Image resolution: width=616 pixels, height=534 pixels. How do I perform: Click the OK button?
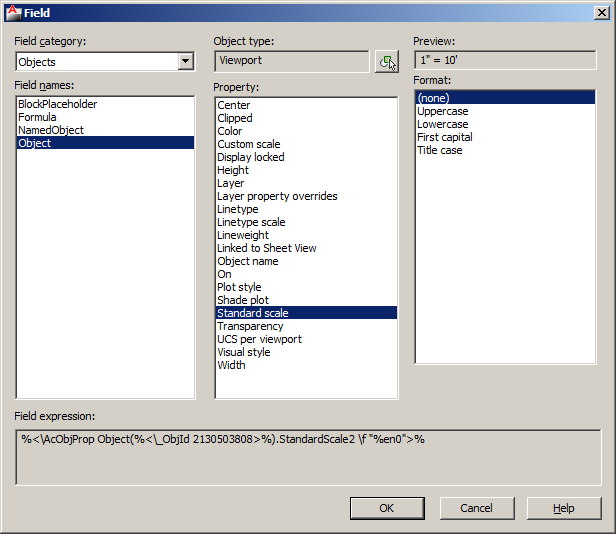tap(387, 508)
